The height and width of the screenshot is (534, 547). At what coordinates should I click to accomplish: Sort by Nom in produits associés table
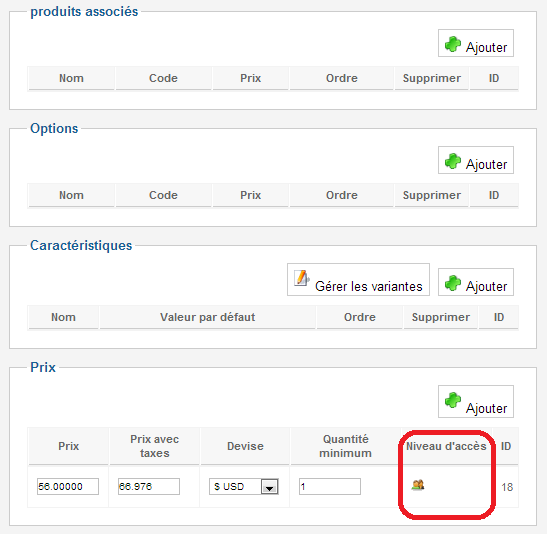[x=71, y=78]
